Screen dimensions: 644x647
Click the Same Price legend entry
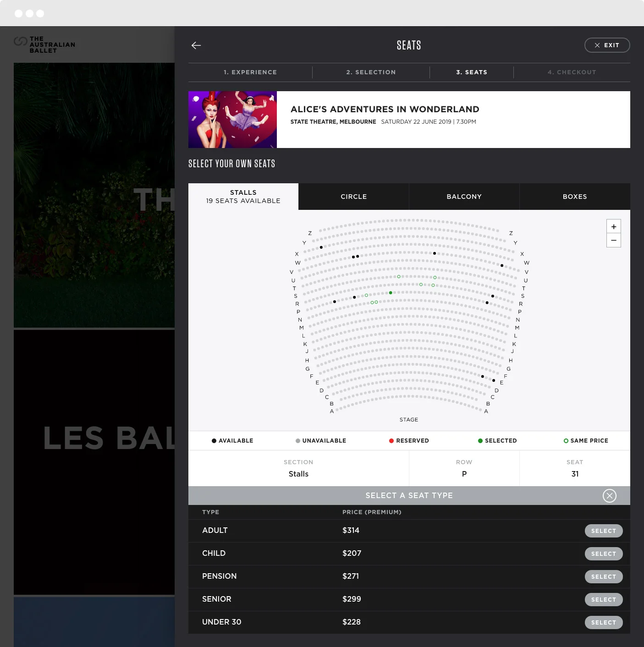pyautogui.click(x=586, y=441)
